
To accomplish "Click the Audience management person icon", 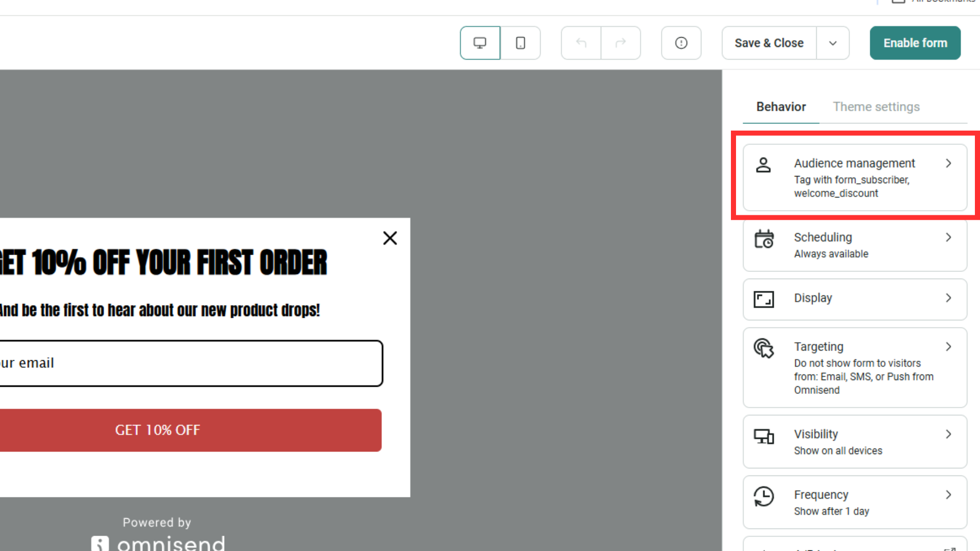I will point(764,165).
